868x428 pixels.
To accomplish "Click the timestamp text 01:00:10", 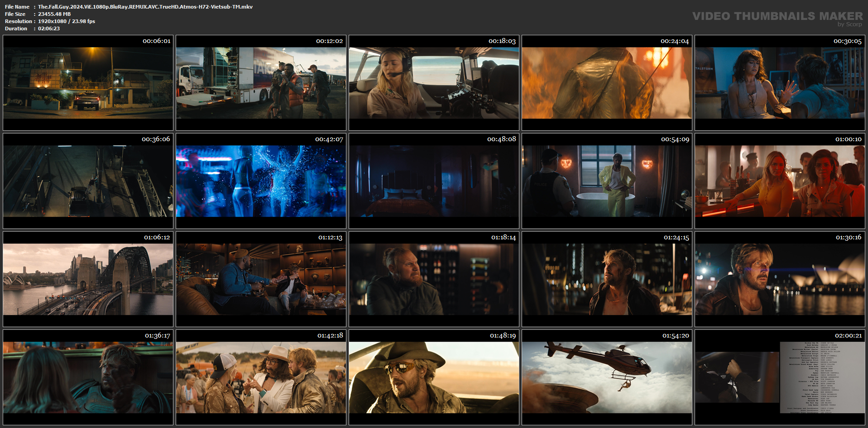I will (x=849, y=139).
